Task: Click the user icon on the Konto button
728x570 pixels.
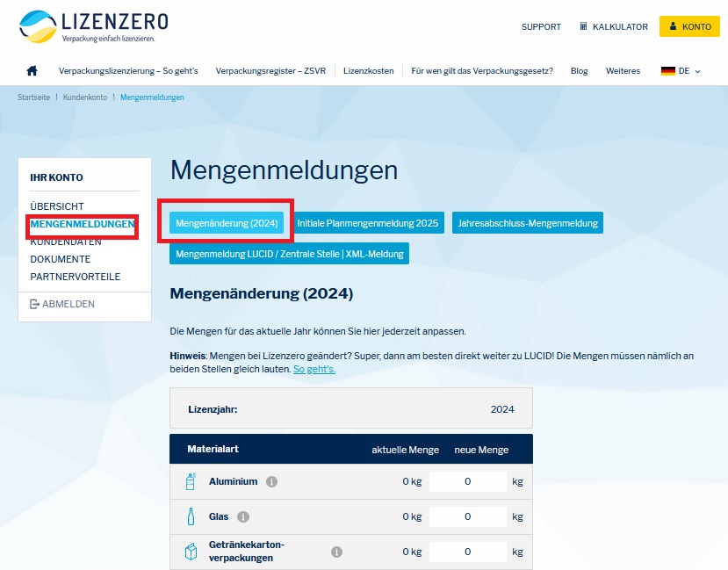Action: [x=673, y=26]
